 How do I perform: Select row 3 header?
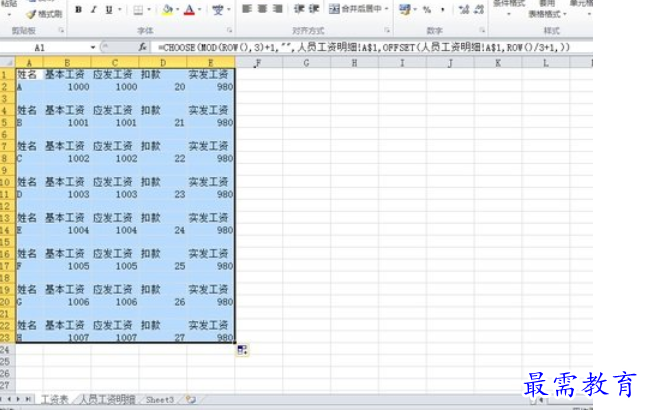(7, 99)
